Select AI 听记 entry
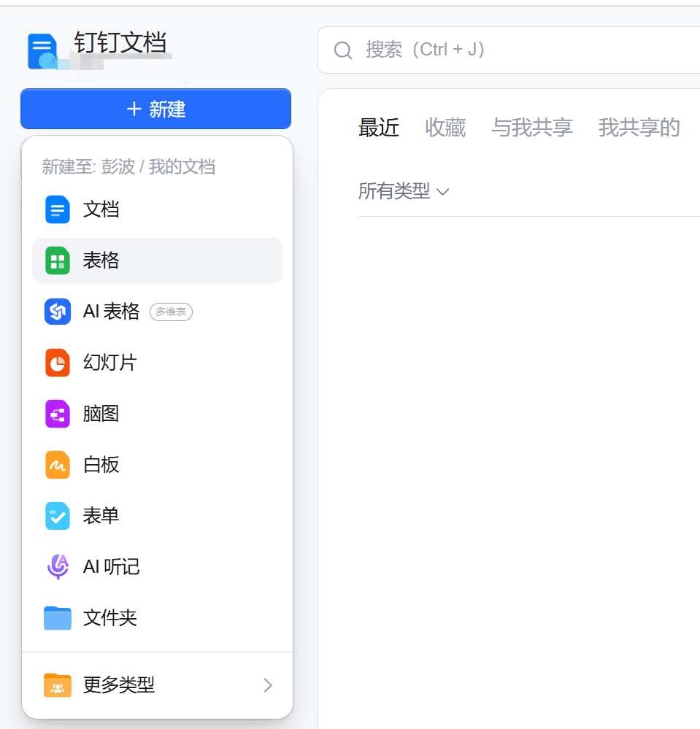The width and height of the screenshot is (700, 729). [157, 567]
